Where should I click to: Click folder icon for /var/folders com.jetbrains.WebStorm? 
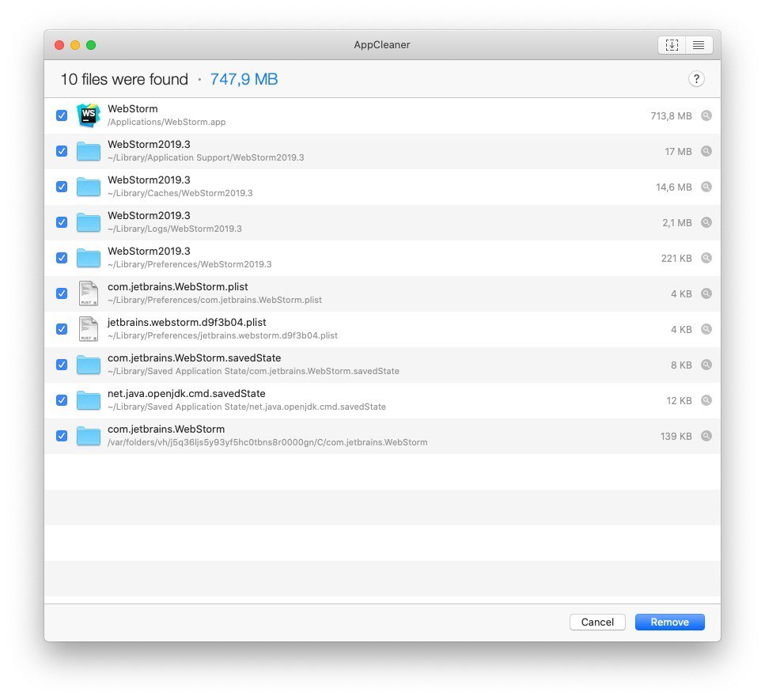click(x=89, y=436)
